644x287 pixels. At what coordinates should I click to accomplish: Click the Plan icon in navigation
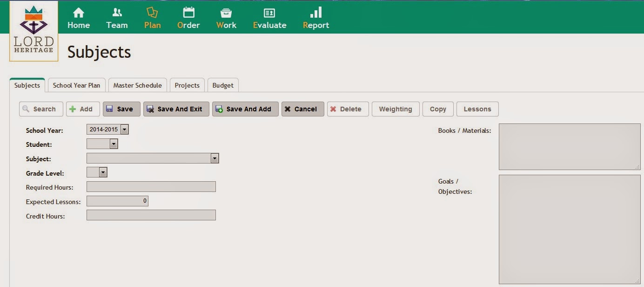pyautogui.click(x=152, y=13)
